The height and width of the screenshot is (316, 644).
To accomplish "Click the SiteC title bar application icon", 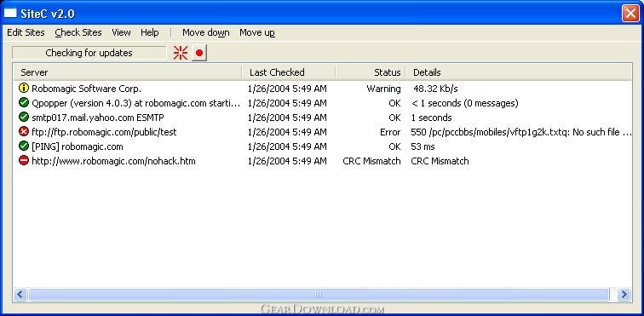I will [10, 14].
